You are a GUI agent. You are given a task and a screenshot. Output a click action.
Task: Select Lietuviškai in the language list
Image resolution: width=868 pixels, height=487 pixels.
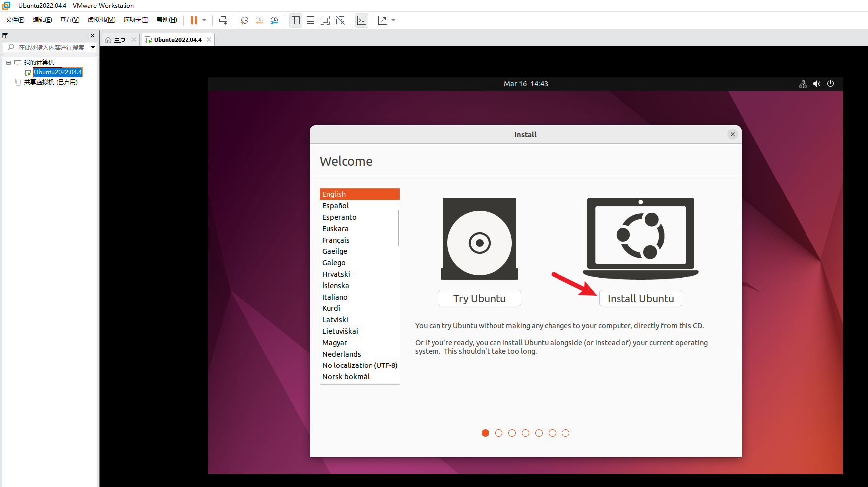359,331
